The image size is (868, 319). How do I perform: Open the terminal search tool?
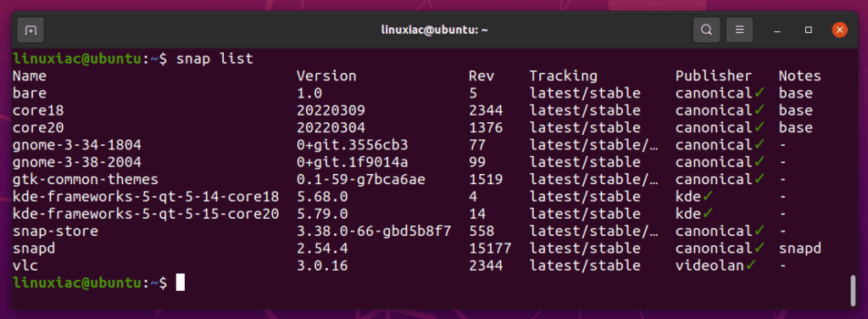(x=706, y=30)
